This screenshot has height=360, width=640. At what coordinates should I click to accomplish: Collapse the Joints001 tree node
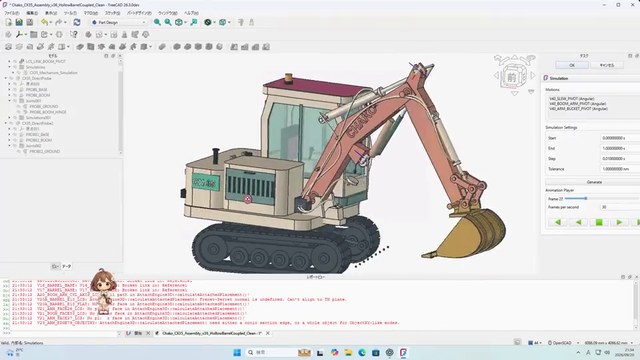coord(9,101)
